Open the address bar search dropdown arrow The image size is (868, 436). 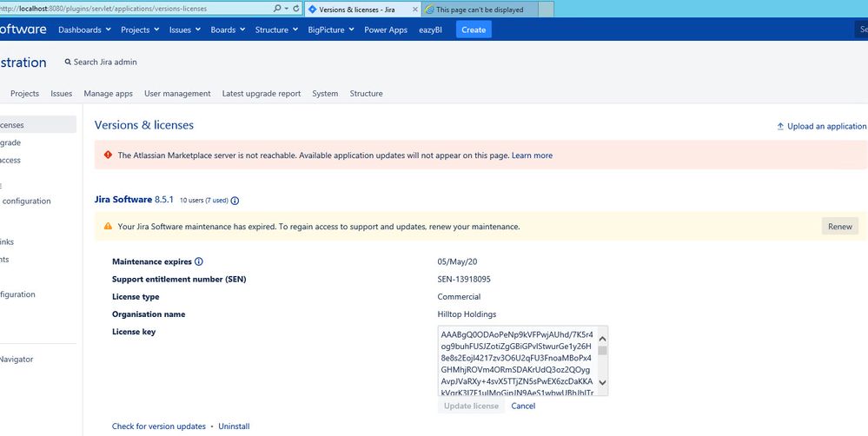(286, 9)
